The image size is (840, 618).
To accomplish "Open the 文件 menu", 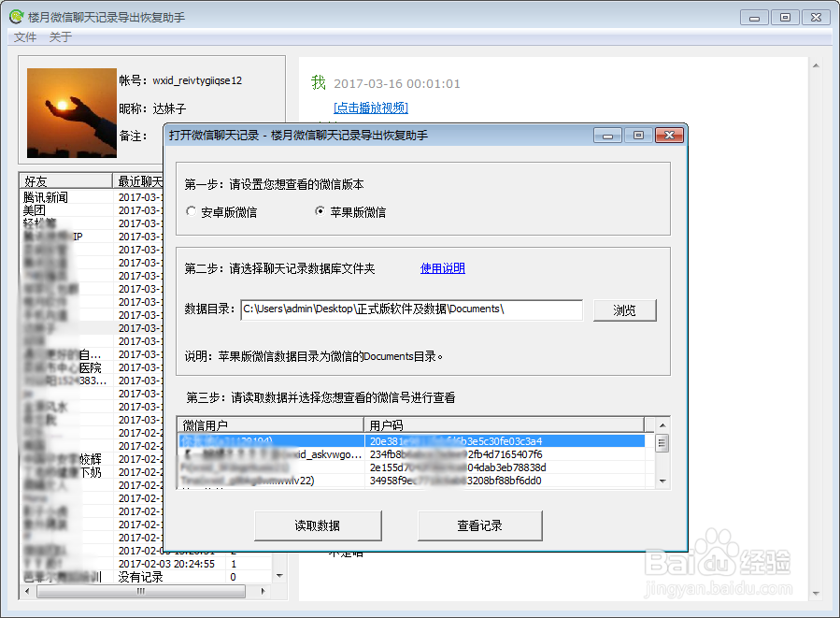I will tap(25, 37).
